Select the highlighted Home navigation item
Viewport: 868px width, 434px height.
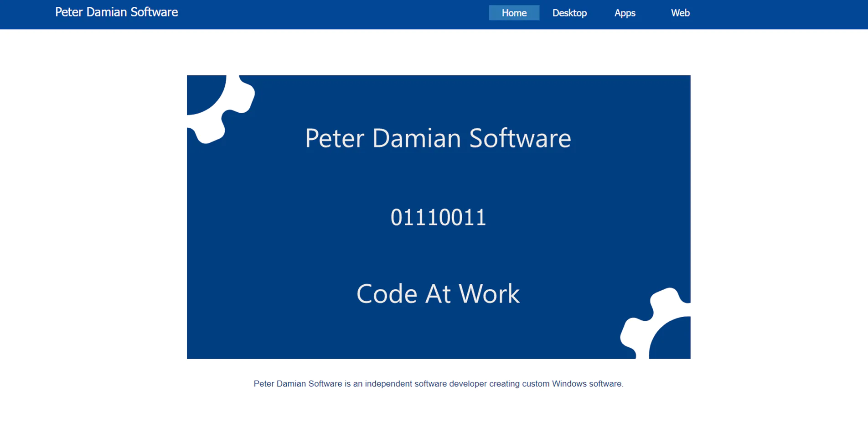click(514, 12)
